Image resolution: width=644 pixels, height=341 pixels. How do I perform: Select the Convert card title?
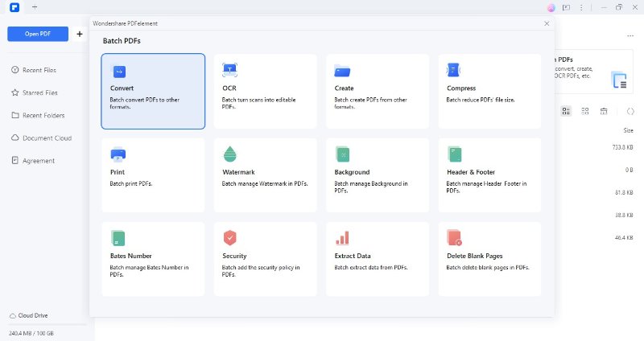(x=122, y=88)
